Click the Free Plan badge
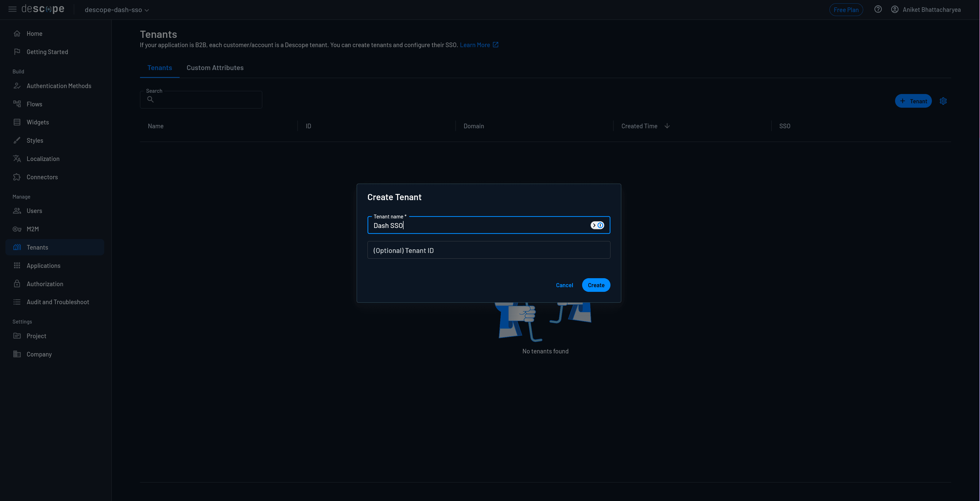 (x=846, y=10)
